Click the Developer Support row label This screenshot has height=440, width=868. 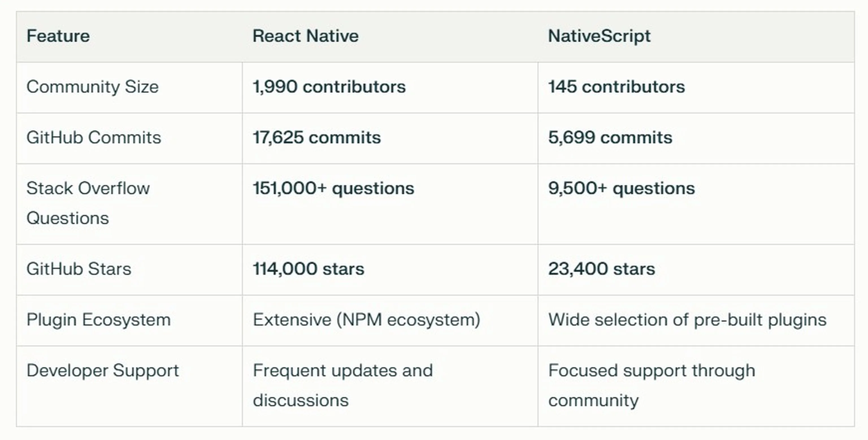click(103, 370)
